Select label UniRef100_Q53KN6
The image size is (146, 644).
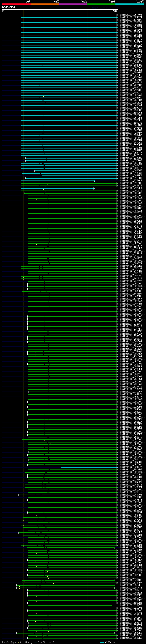[131, 110]
